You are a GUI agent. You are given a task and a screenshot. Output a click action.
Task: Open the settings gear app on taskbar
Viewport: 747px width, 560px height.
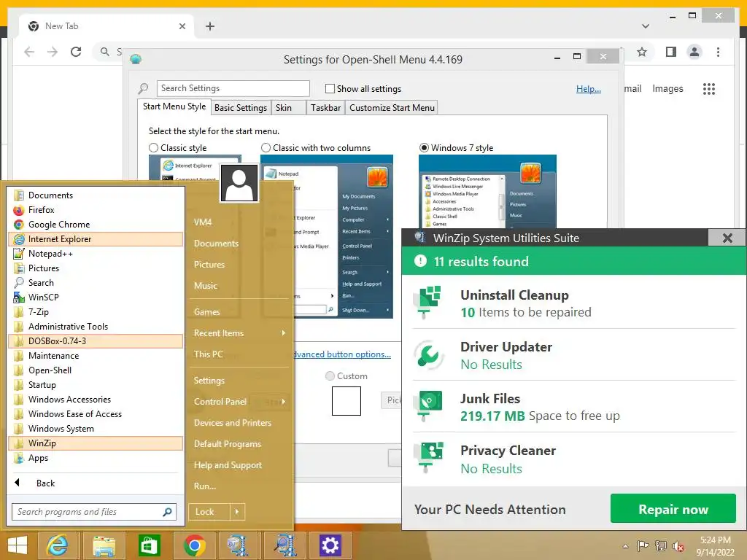coord(330,545)
